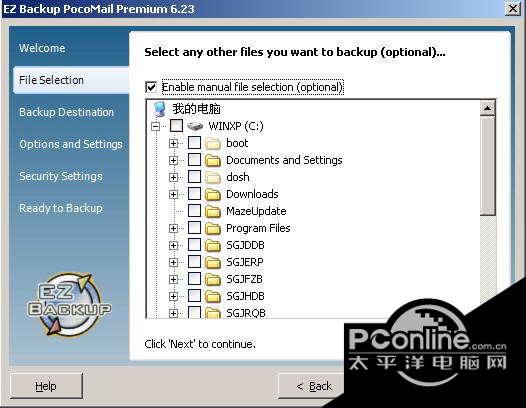The width and height of the screenshot is (526, 408).
Task: Click the file tree scrollbar thumb
Action: [487, 166]
